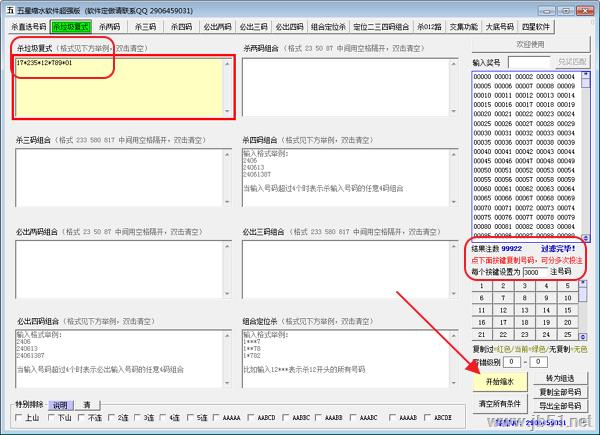600x435 pixels.
Task: Toggle the AAAAA exclusion checkbox
Action: [216, 417]
